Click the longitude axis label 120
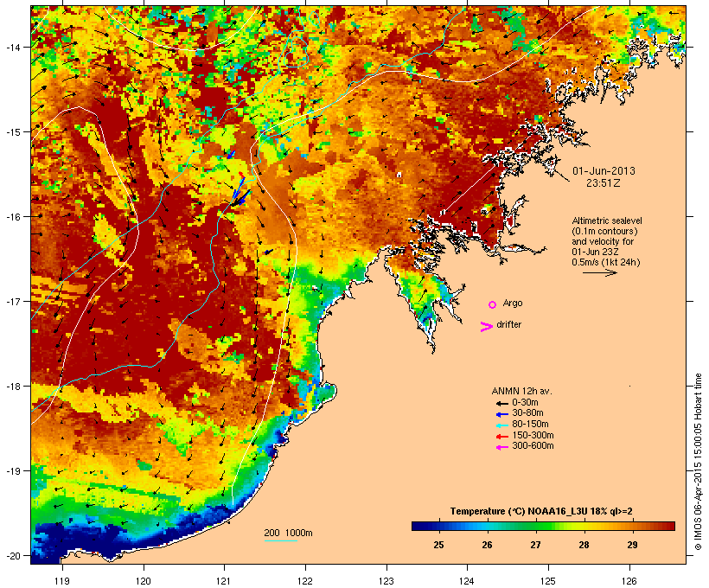The height and width of the screenshot is (588, 709). (x=144, y=581)
